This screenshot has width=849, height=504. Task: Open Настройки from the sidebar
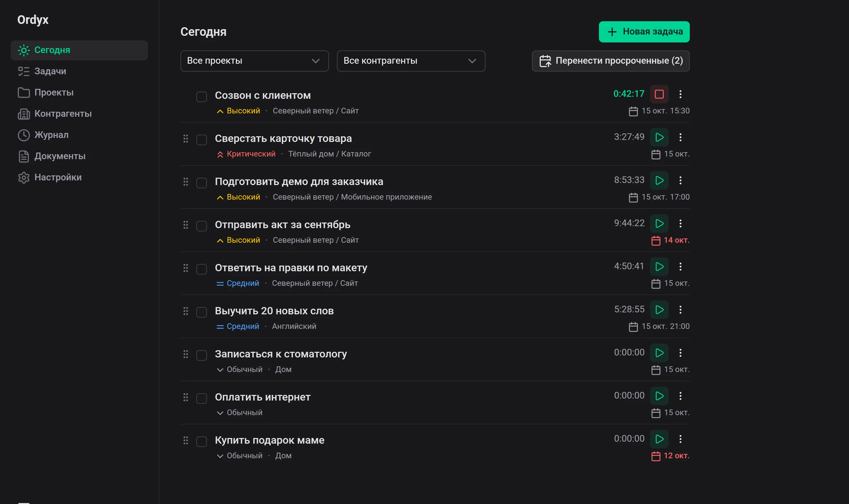[x=79, y=177]
